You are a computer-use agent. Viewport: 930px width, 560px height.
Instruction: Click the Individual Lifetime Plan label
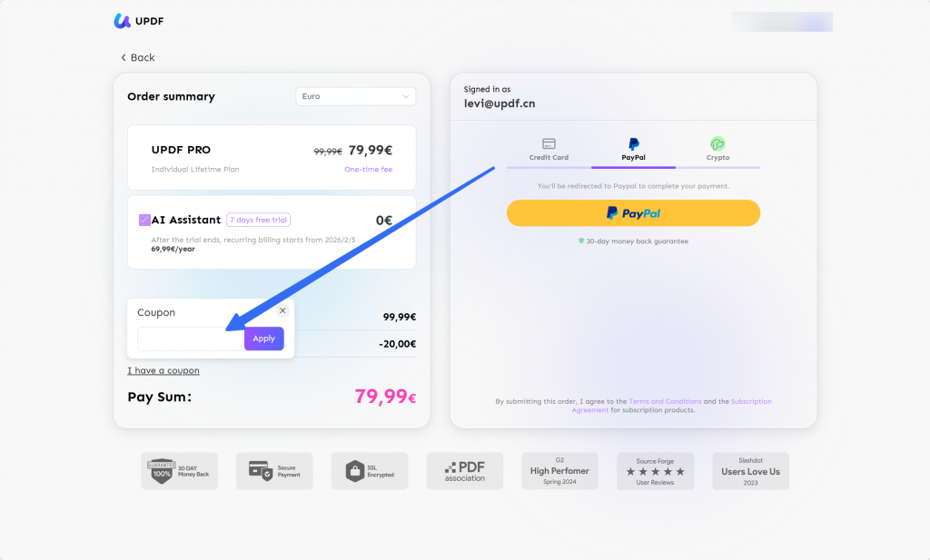[195, 170]
